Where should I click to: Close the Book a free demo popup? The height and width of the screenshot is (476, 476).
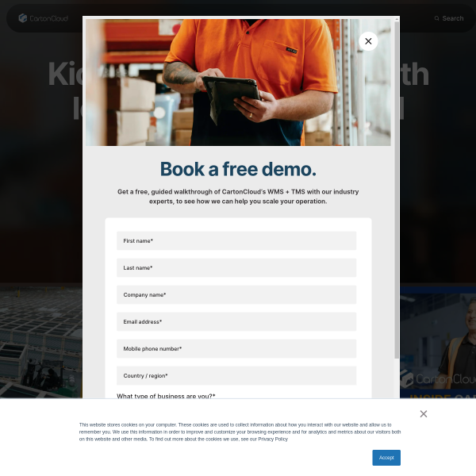pyautogui.click(x=368, y=41)
